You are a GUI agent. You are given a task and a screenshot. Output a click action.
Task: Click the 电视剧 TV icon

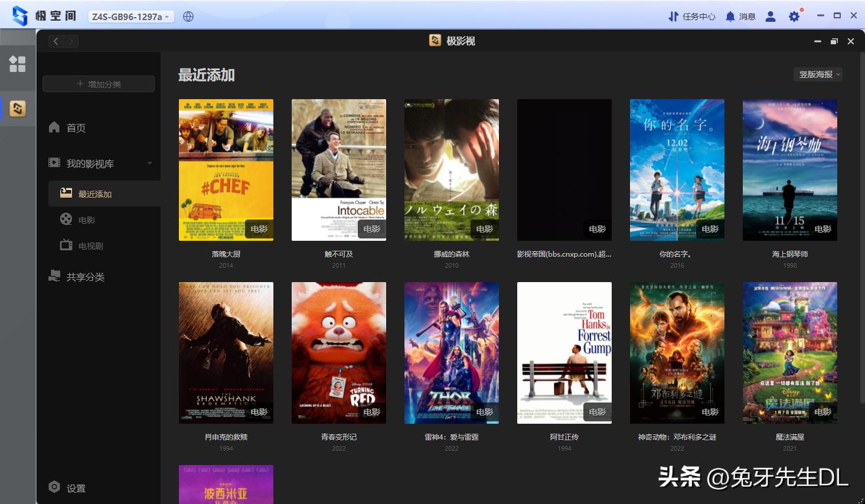(x=66, y=245)
